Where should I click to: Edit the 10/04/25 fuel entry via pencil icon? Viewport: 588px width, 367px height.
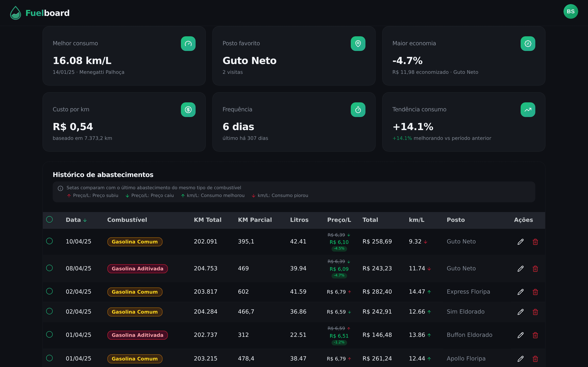520,242
